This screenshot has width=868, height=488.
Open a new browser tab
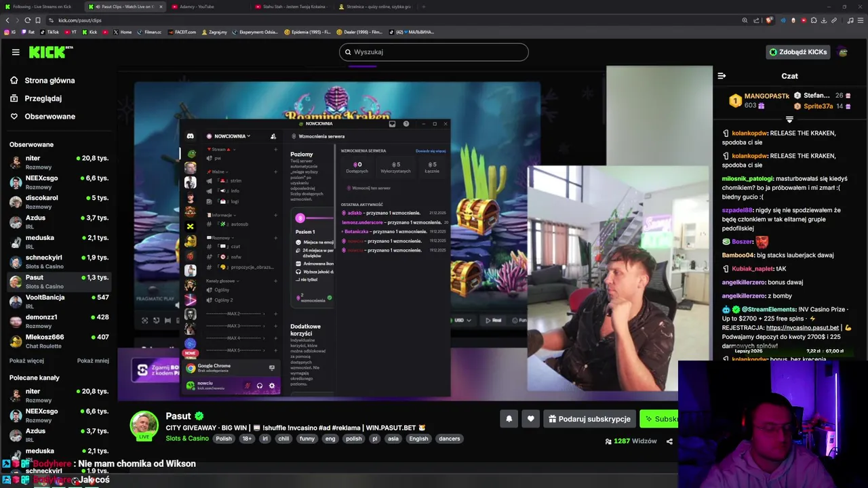coord(424,7)
